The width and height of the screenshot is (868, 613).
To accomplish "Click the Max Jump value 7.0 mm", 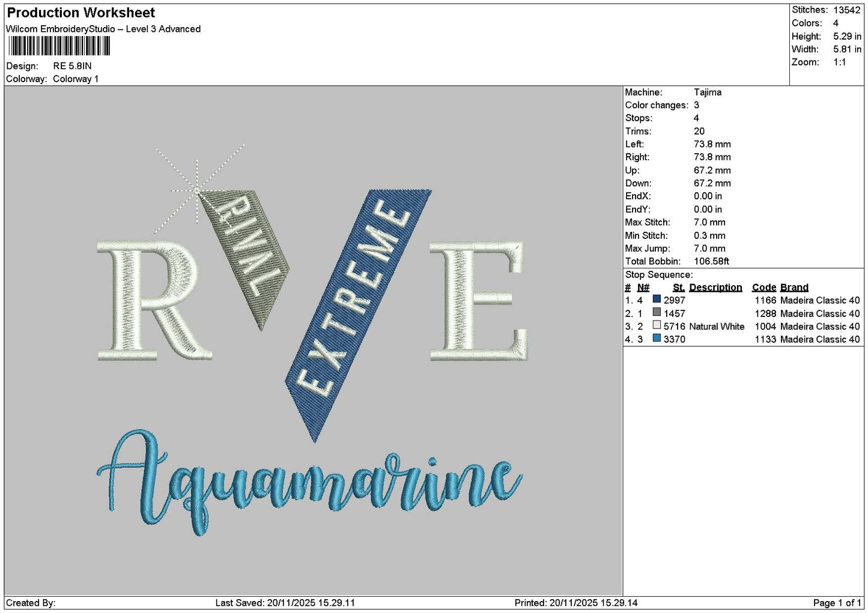I will coord(709,249).
